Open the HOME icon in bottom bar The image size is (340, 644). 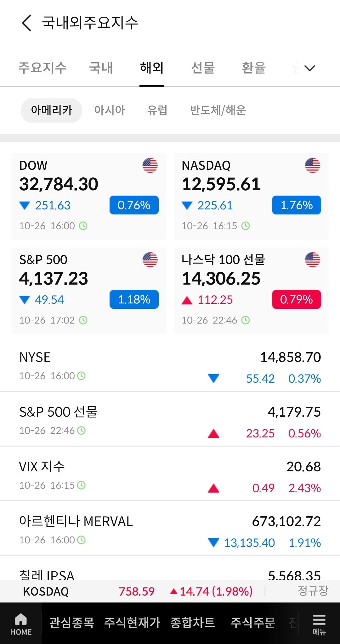[x=21, y=624]
